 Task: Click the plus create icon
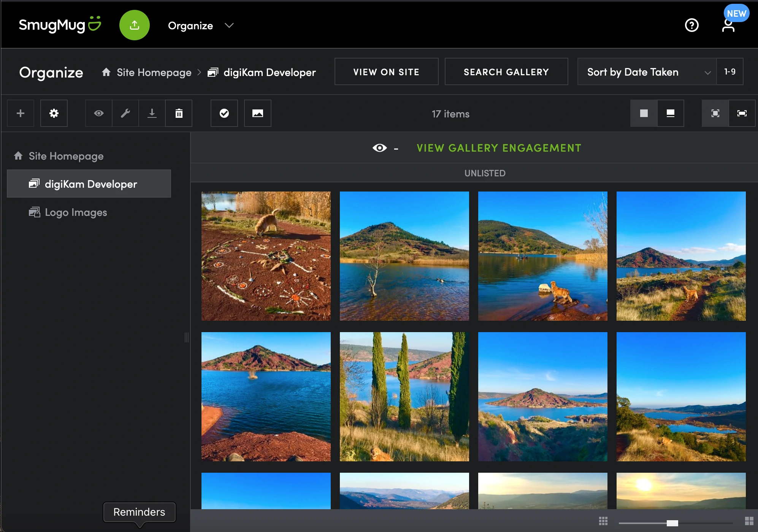click(x=21, y=113)
